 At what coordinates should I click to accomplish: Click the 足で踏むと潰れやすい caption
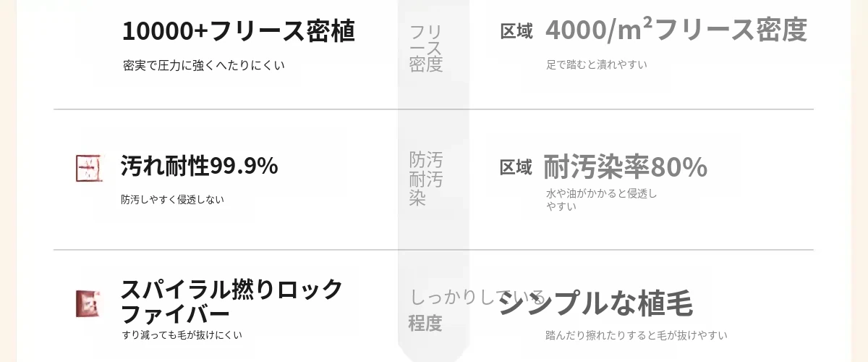(597, 64)
